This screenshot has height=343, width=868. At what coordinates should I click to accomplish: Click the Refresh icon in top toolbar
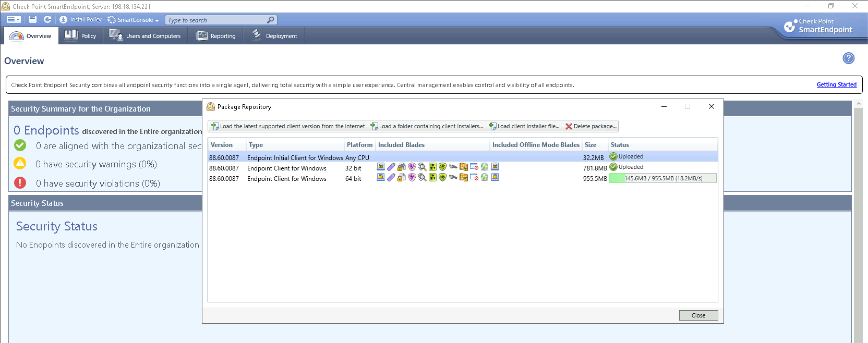point(47,19)
